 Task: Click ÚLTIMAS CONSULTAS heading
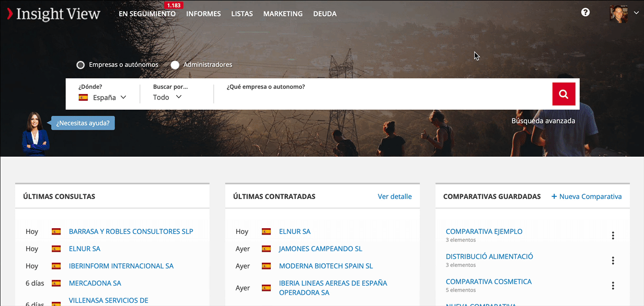59,197
